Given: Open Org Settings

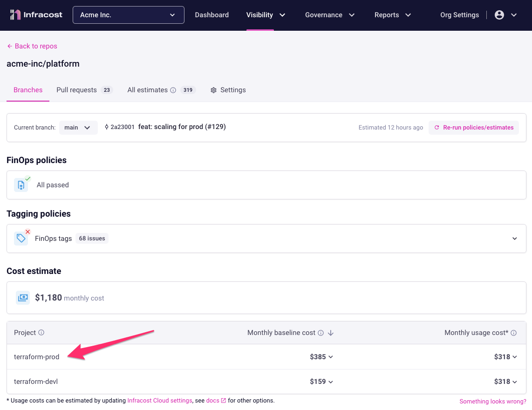Looking at the screenshot, I should tap(459, 15).
